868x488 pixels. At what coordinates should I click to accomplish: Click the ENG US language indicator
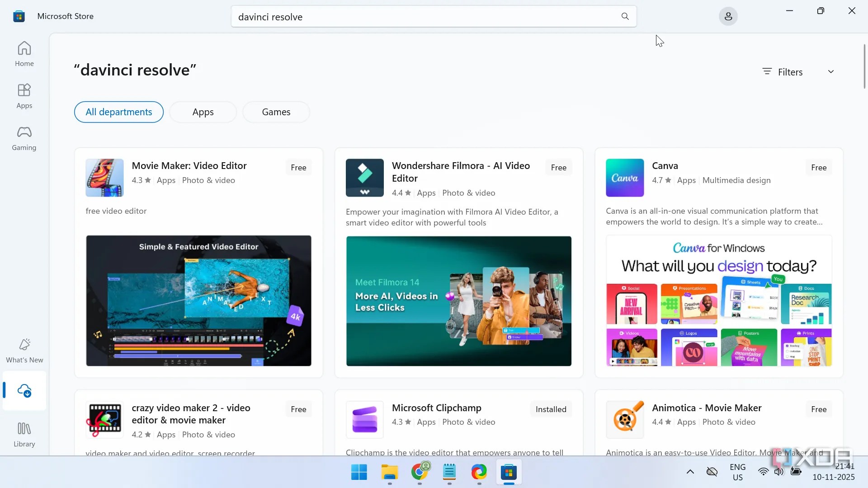point(737,472)
